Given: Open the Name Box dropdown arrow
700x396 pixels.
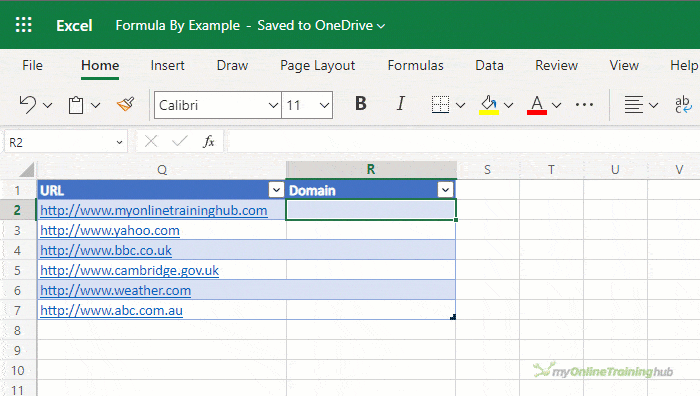Looking at the screenshot, I should point(119,142).
